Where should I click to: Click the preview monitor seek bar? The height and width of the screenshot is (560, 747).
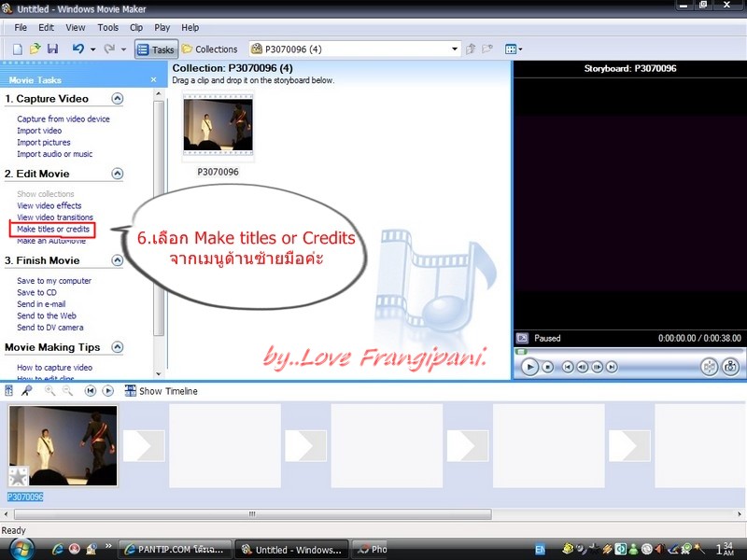pyautogui.click(x=628, y=352)
